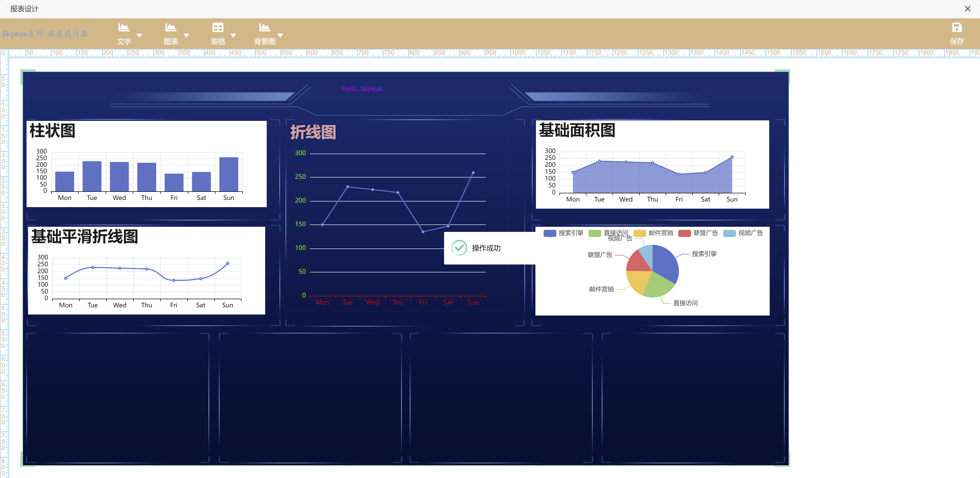The image size is (980, 478).
Task: Click the Fri bar in 柱状图
Action: (174, 183)
